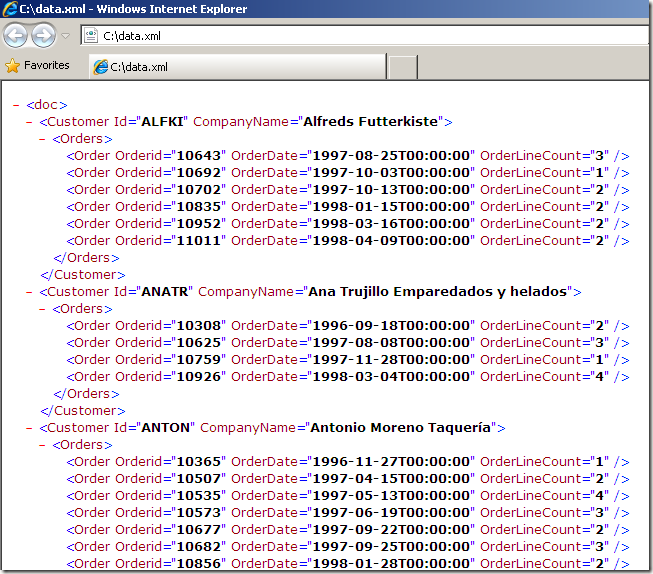Click OrderLineCount of order 10926
Image resolution: width=653 pixels, height=574 pixels.
pos(599,377)
